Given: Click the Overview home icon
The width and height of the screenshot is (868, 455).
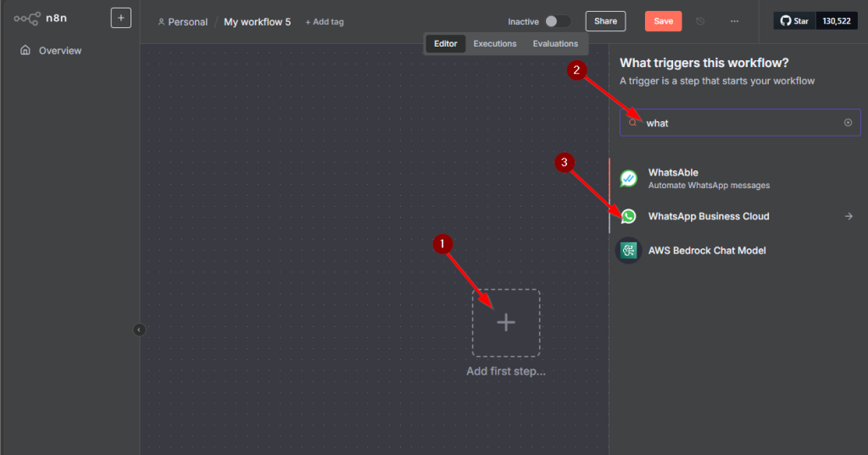Looking at the screenshot, I should click(25, 50).
